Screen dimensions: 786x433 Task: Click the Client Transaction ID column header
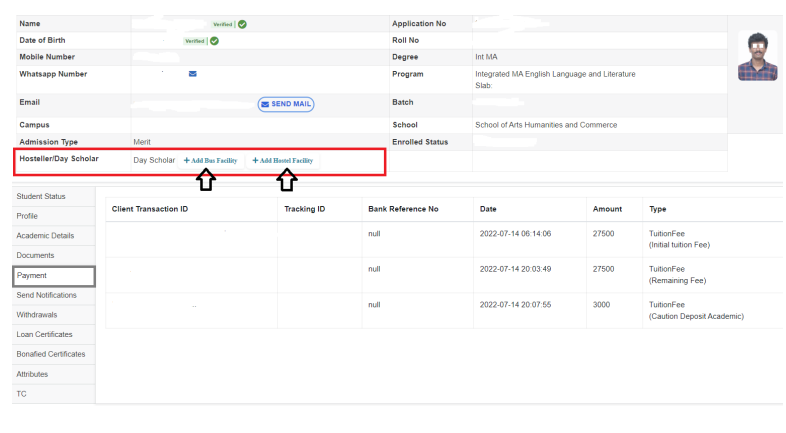click(150, 209)
